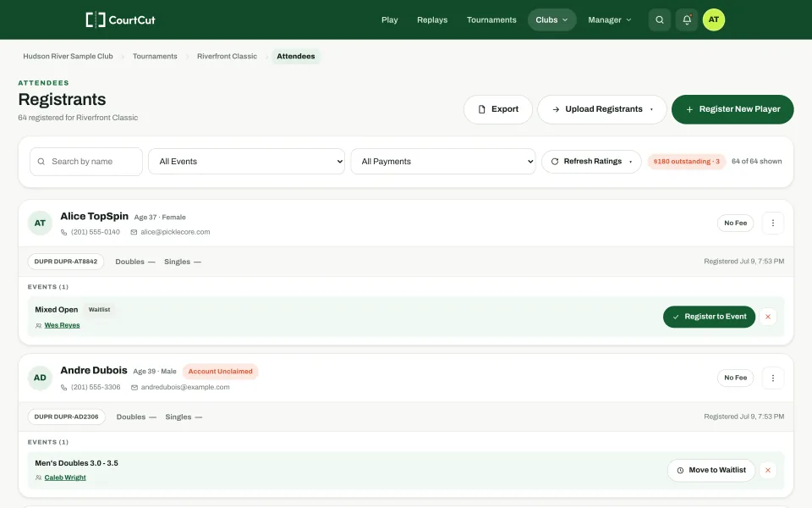Open kebab menu for Andre Dubois

pos(772,378)
